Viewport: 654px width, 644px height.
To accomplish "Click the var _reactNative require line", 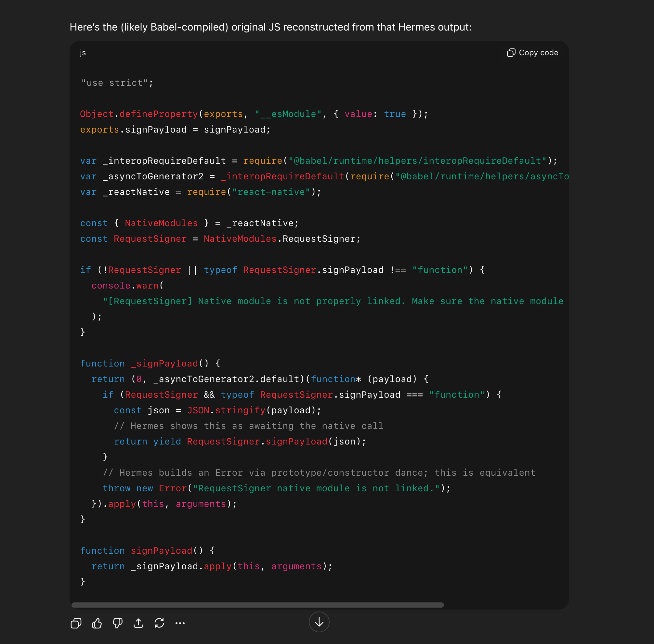I will tap(201, 192).
